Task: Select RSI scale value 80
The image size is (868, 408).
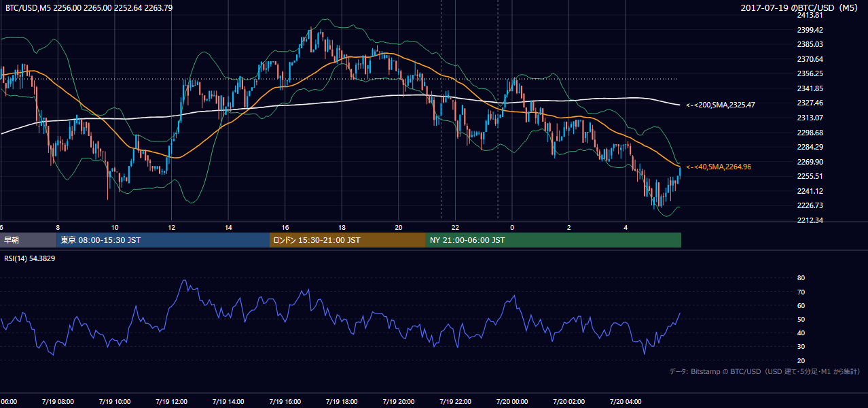Action: tap(801, 278)
